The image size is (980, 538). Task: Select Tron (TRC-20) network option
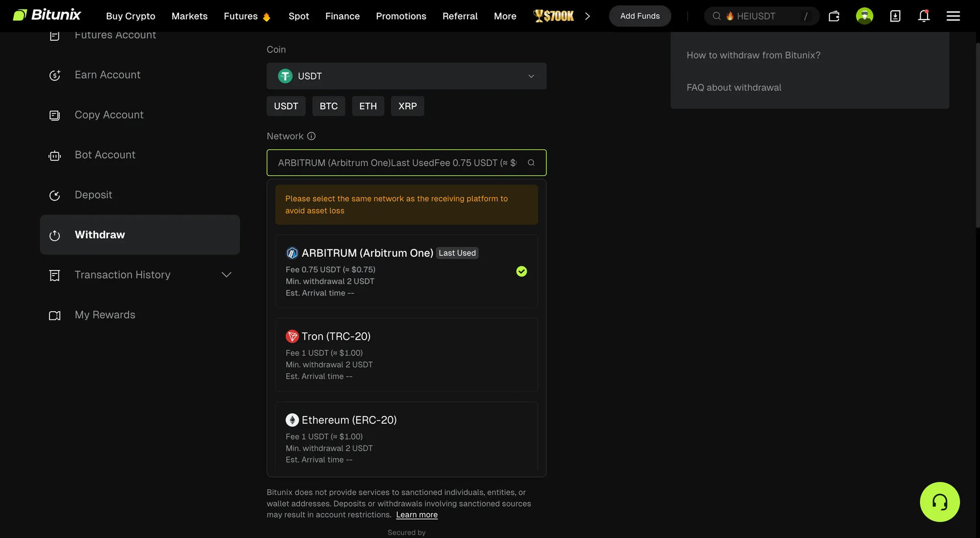click(406, 355)
